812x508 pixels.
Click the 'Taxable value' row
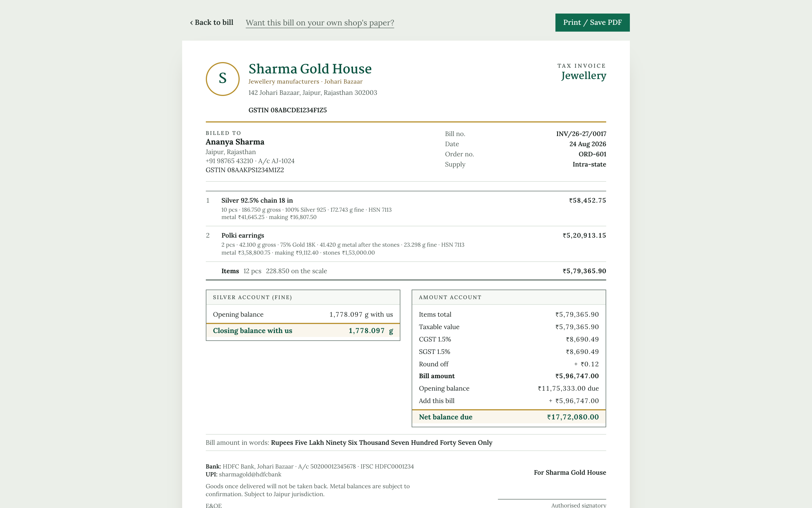509,327
